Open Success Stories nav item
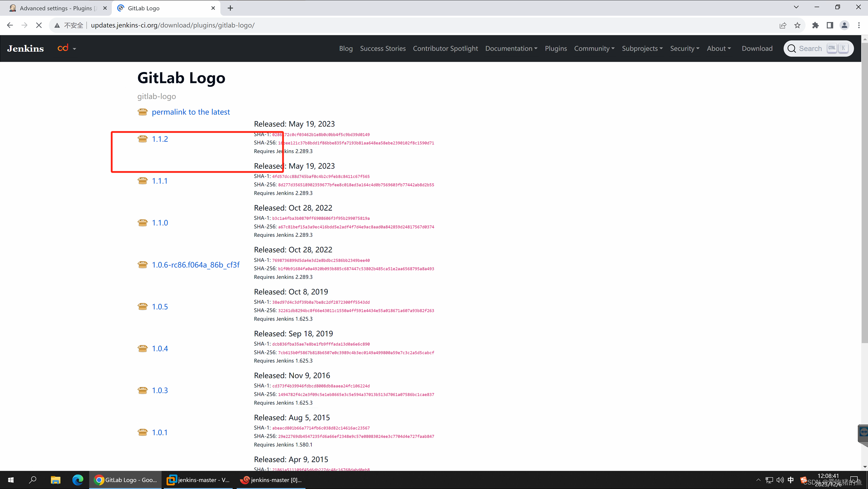Screen dimensions: 868x489 pyautogui.click(x=383, y=49)
